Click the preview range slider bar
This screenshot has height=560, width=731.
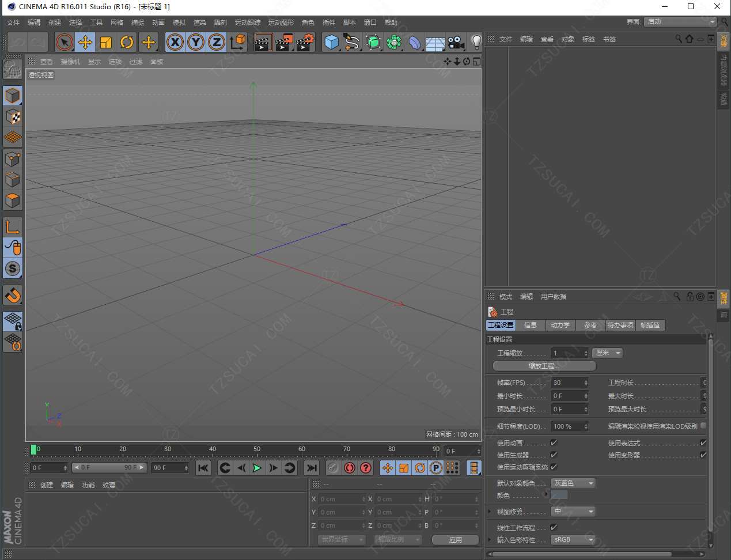pyautogui.click(x=109, y=467)
